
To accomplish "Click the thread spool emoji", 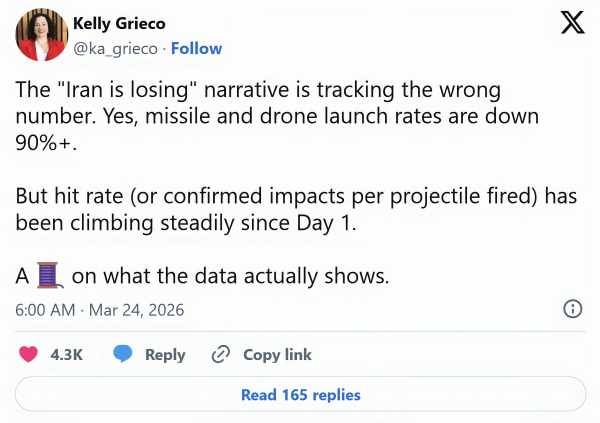I will click(x=50, y=275).
